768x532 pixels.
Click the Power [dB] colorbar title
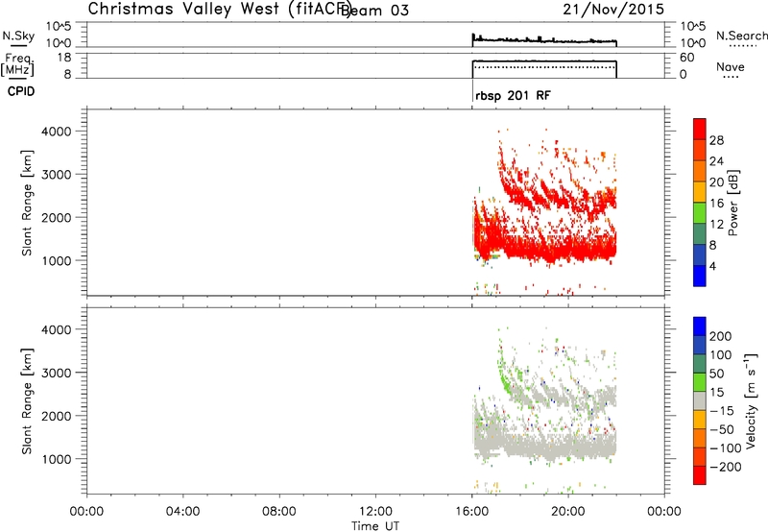pyautogui.click(x=732, y=203)
